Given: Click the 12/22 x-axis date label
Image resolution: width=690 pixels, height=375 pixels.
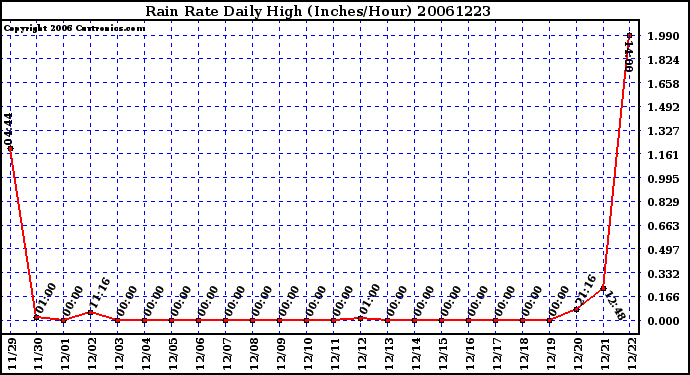Looking at the screenshot, I should tap(633, 354).
